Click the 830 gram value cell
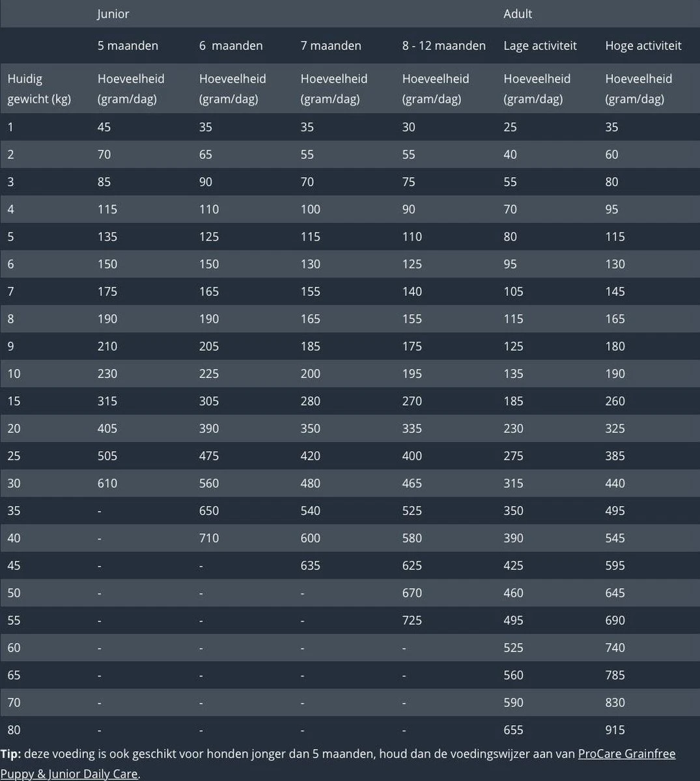 615,702
